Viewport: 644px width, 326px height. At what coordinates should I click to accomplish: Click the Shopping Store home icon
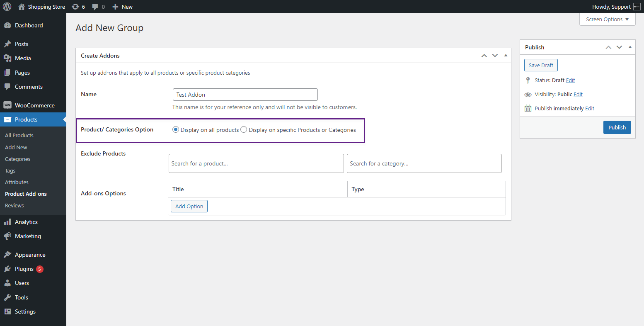(x=22, y=7)
